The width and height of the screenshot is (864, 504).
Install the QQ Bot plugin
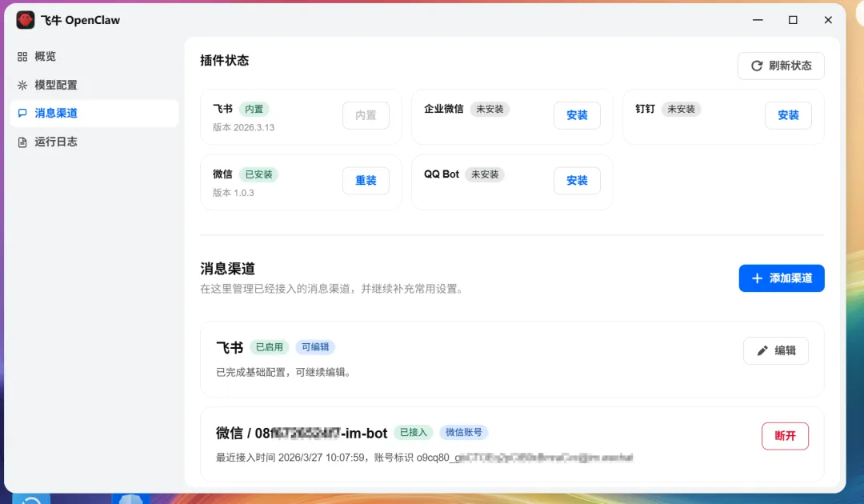click(577, 181)
